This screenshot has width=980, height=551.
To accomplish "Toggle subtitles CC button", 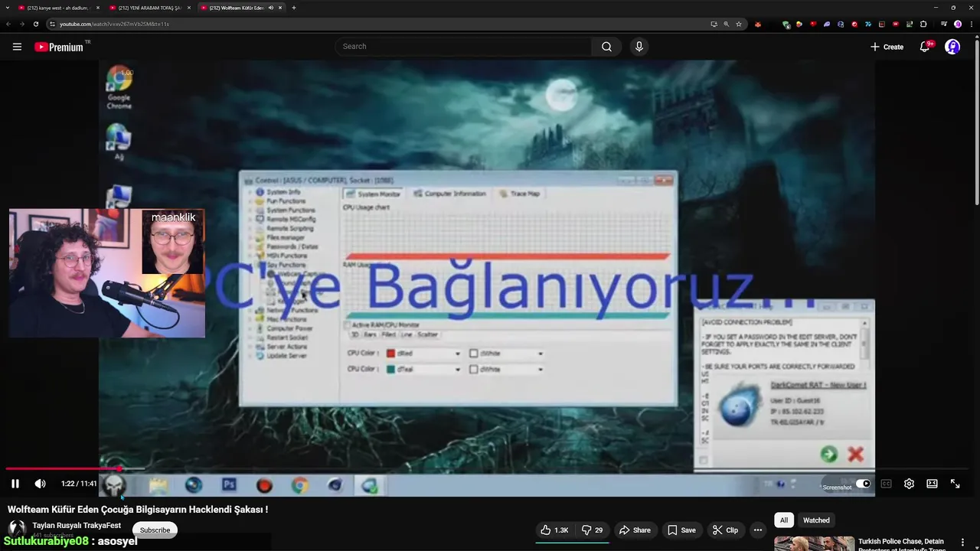I will tap(886, 484).
